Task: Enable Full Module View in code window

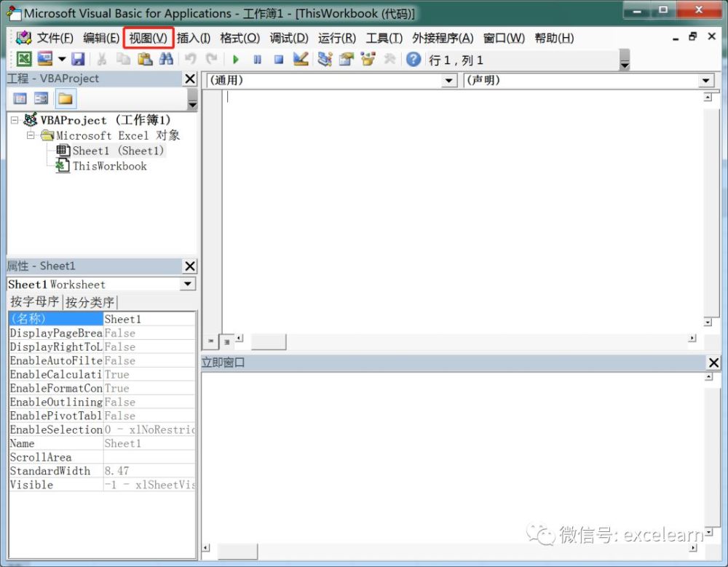Action: click(x=226, y=342)
